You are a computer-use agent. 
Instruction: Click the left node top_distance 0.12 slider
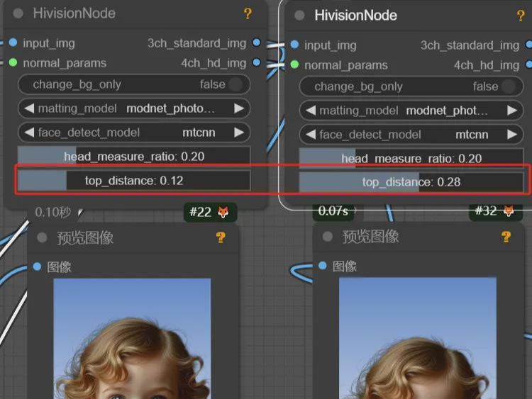tap(134, 181)
